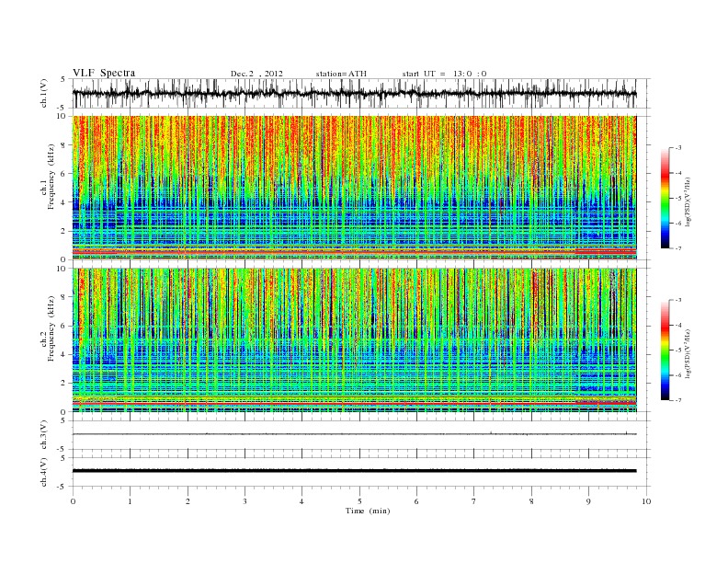Click the "ch.3(V)" axis label
Viewport: 728px width, 563px height.
(44, 435)
